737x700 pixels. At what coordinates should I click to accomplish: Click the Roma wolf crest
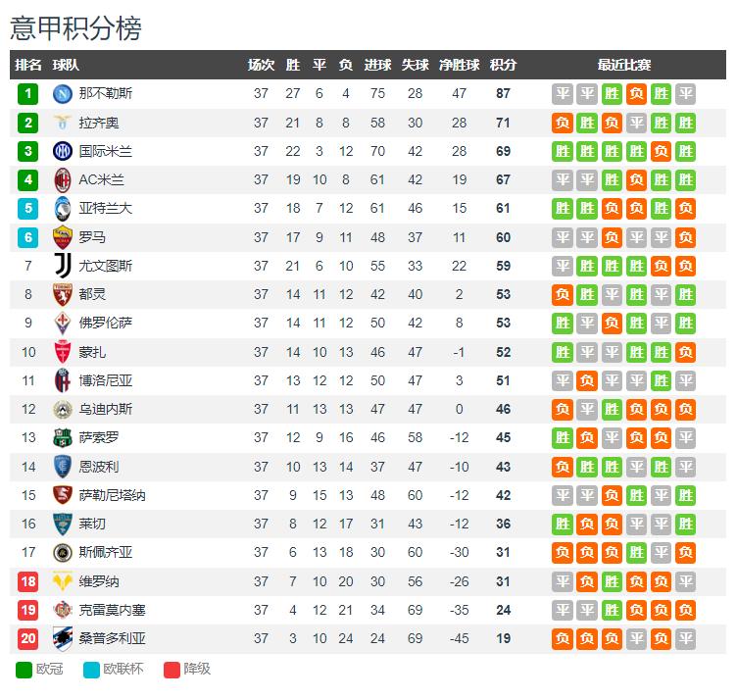tap(62, 237)
